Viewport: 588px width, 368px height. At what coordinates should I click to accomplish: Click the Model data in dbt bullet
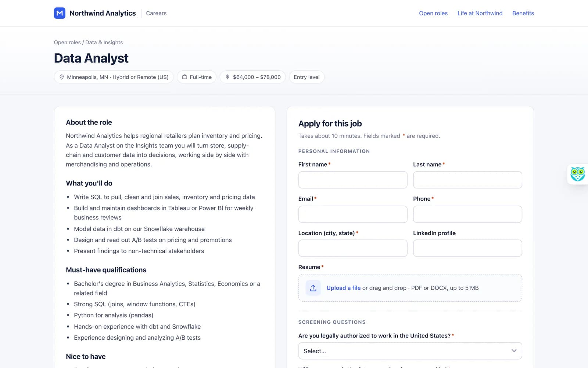click(x=139, y=229)
